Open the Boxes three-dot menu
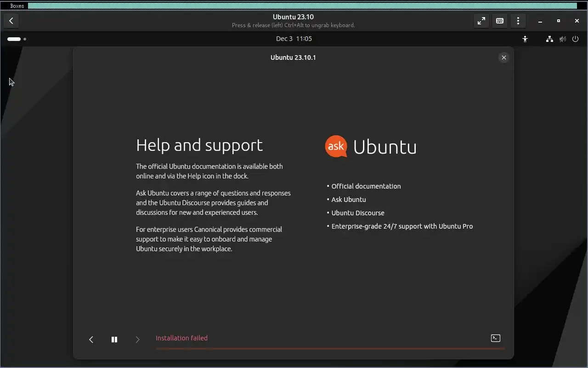 pos(518,21)
